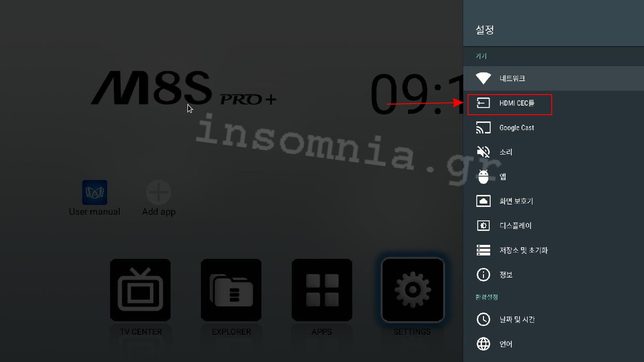Open the Wi-Fi network settings icon
Screen dimensions: 644x362
pyautogui.click(x=484, y=78)
